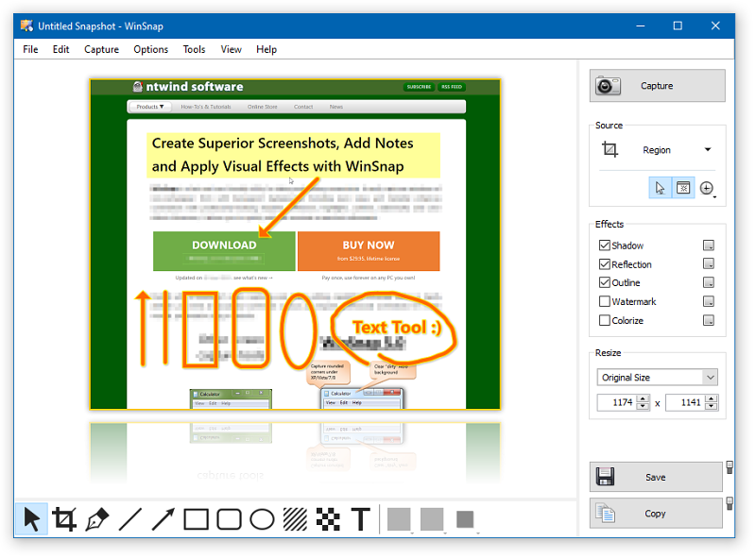This screenshot has height=558, width=756.
Task: Open the Edit menu
Action: (x=60, y=49)
